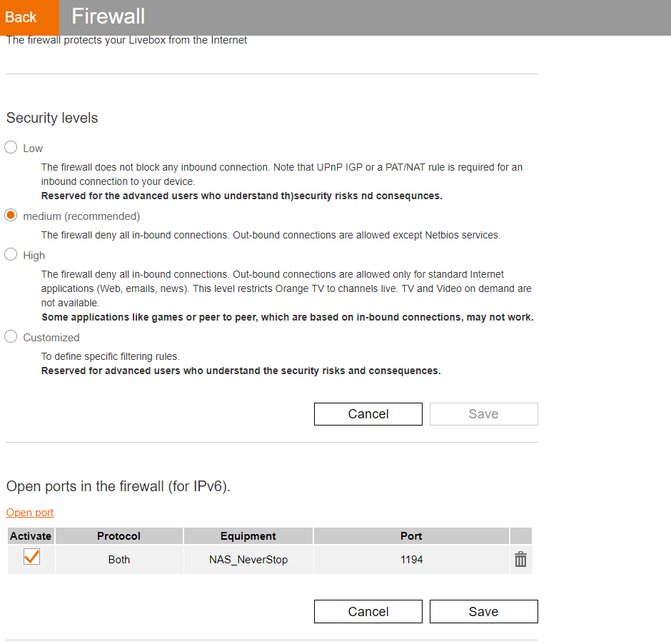Cancel changes in the open ports section
Screen dimensions: 671x644
[368, 612]
